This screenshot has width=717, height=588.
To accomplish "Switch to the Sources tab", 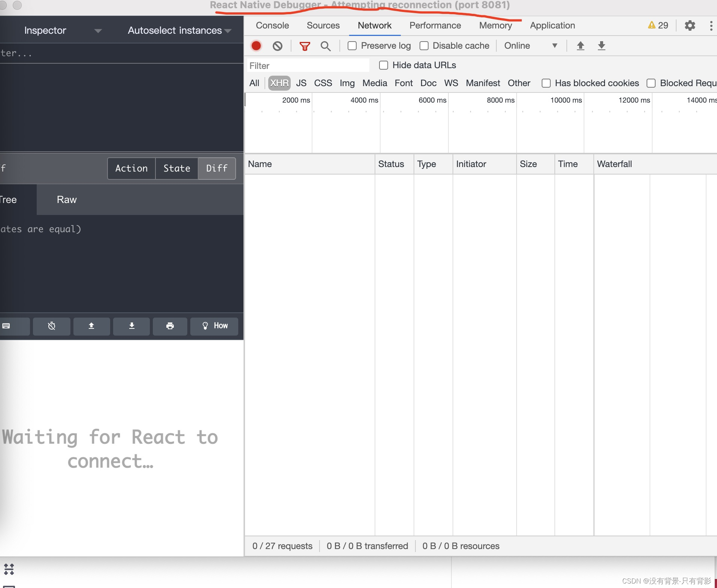I will [323, 25].
